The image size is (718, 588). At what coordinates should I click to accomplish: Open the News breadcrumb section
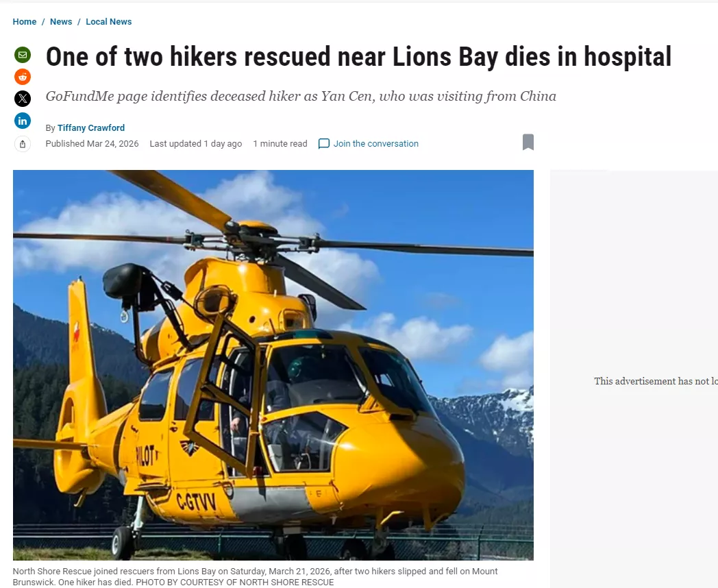click(x=61, y=21)
